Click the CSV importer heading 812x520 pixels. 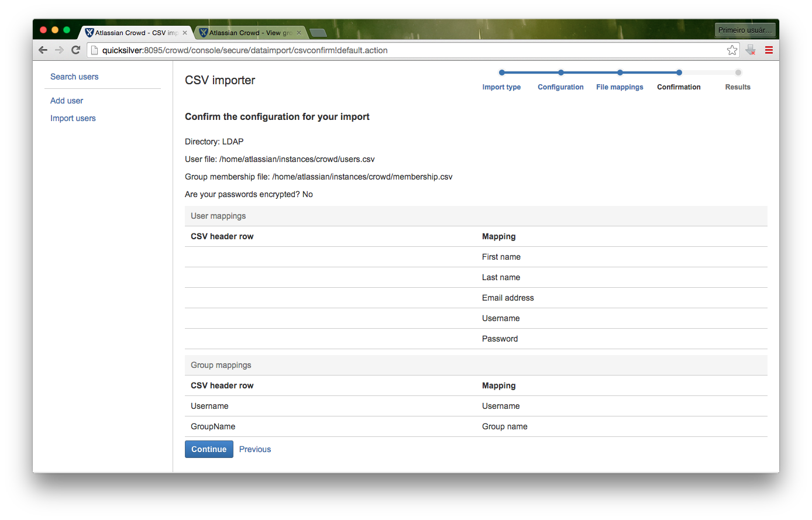220,80
